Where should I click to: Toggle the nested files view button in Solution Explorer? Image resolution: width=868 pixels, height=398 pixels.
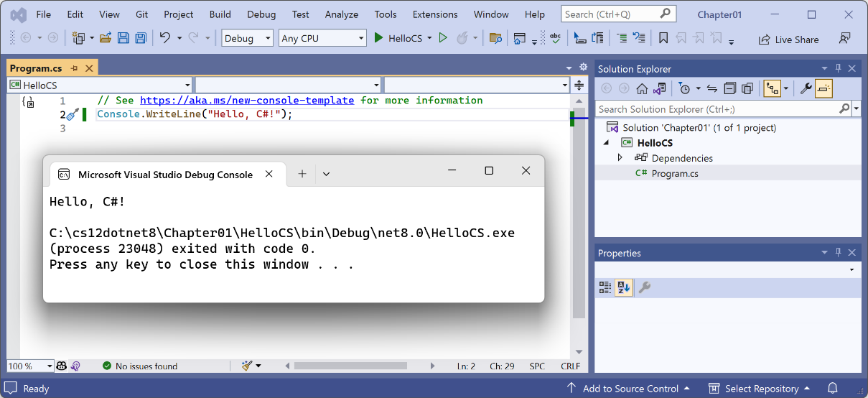point(773,88)
